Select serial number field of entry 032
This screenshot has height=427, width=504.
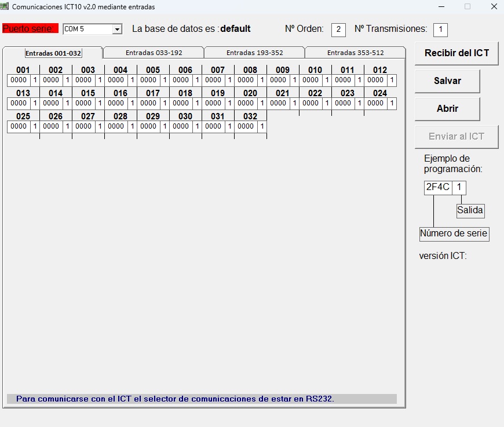[x=246, y=126]
